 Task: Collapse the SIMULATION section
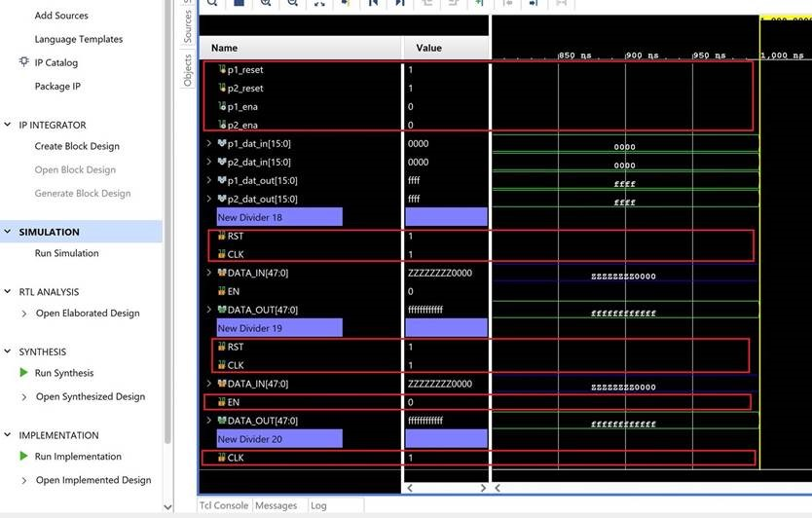pos(9,232)
